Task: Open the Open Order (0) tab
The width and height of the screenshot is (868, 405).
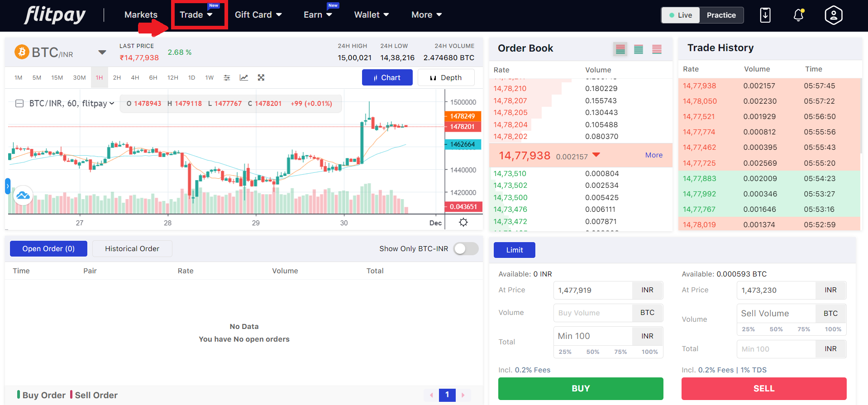Action: [x=48, y=248]
